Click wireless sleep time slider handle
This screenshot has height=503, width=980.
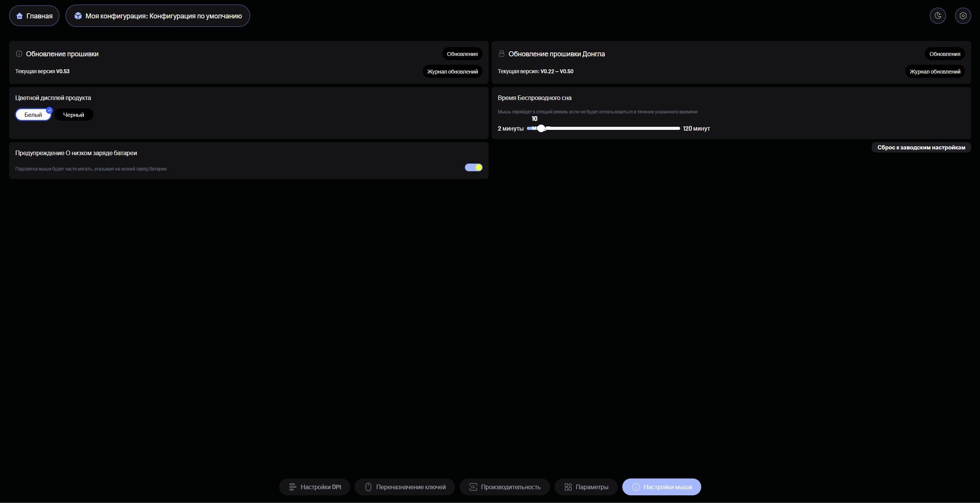click(x=541, y=129)
